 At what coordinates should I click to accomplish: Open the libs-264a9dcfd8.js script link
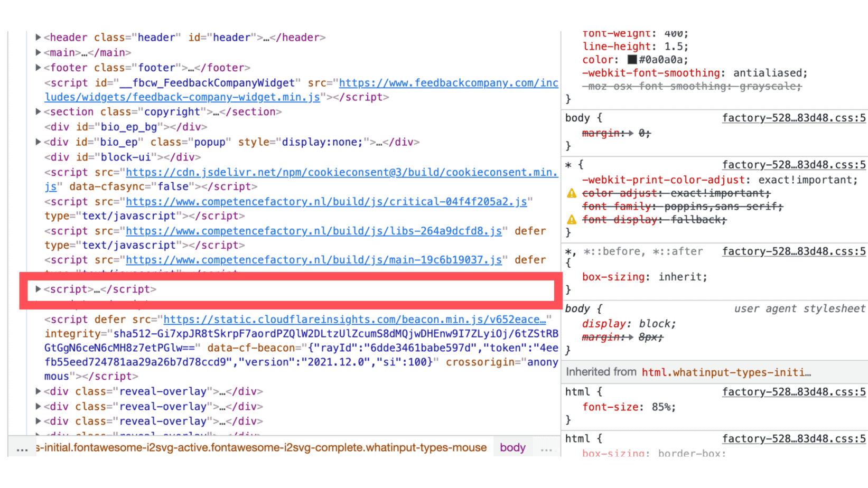point(313,231)
